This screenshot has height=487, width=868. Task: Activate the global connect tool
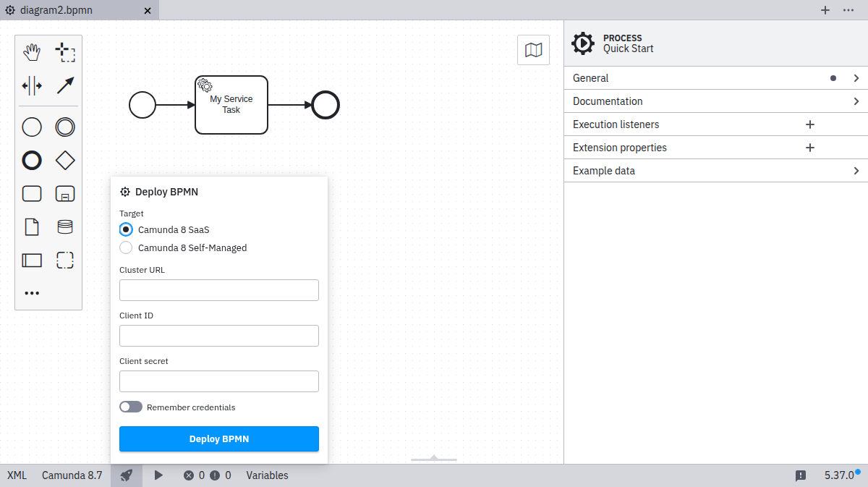(x=65, y=85)
